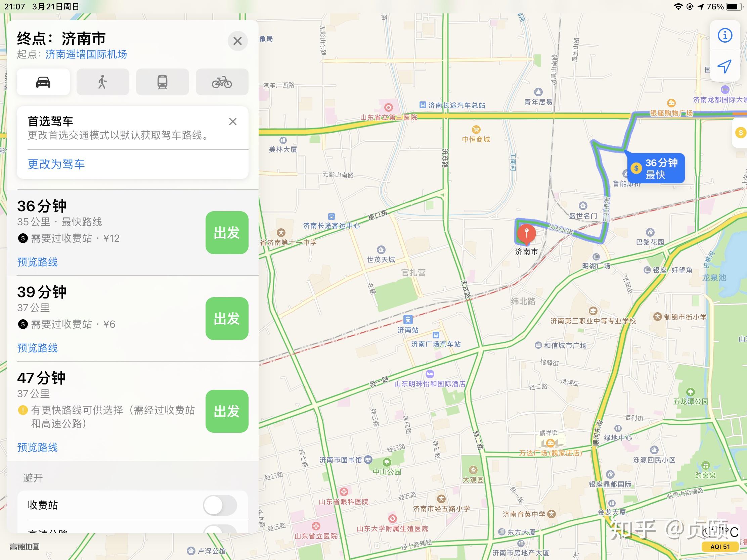
Task: Start the 47分钟 route with 出发
Action: tap(227, 411)
